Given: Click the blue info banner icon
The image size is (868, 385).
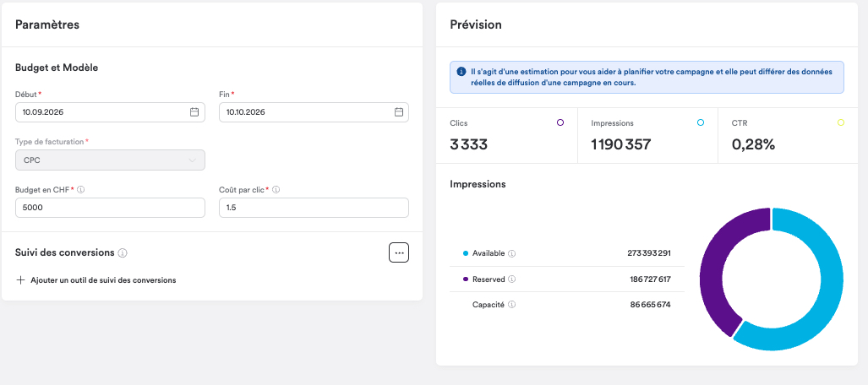Looking at the screenshot, I should (x=461, y=72).
